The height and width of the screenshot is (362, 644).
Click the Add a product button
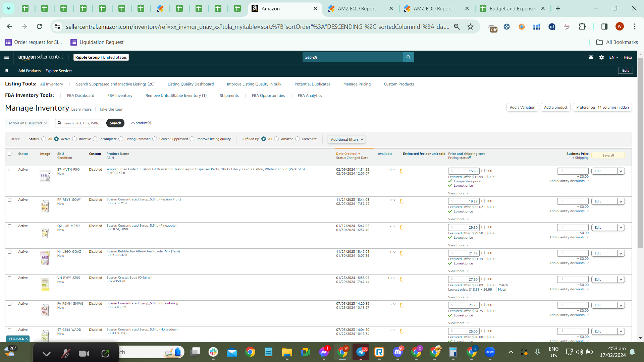(555, 108)
